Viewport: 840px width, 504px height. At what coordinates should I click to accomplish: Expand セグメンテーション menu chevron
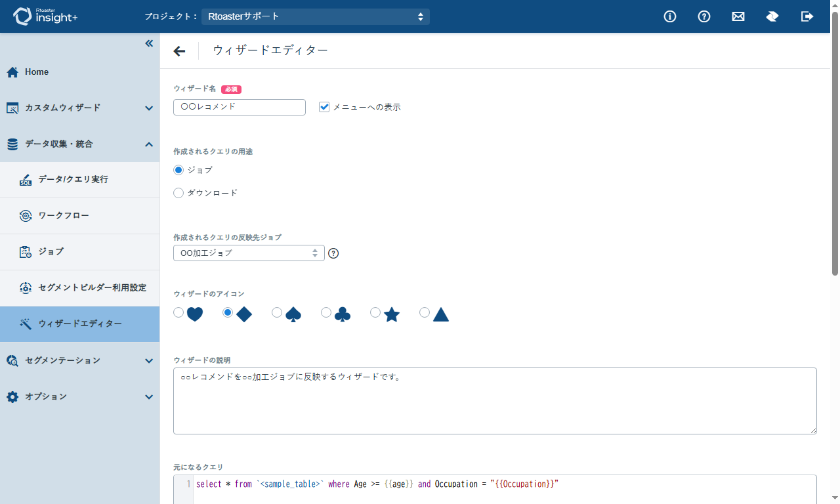coord(149,361)
